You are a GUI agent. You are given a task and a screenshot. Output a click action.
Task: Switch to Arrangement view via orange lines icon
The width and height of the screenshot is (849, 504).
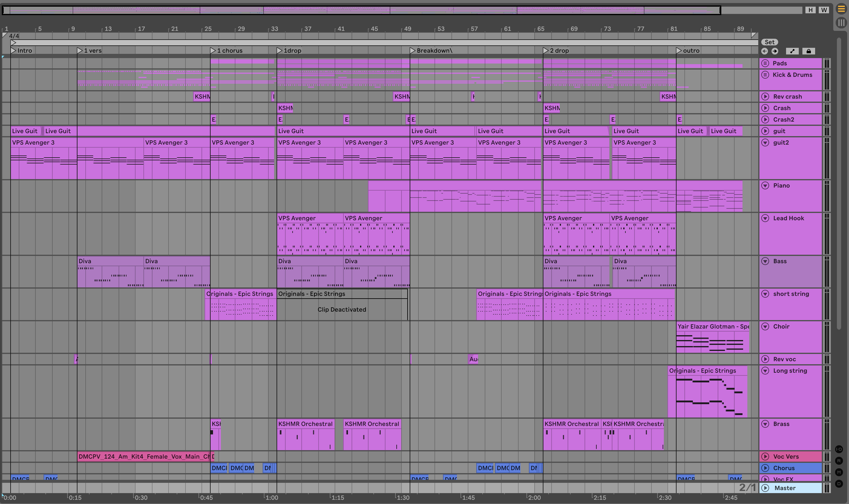pos(841,9)
